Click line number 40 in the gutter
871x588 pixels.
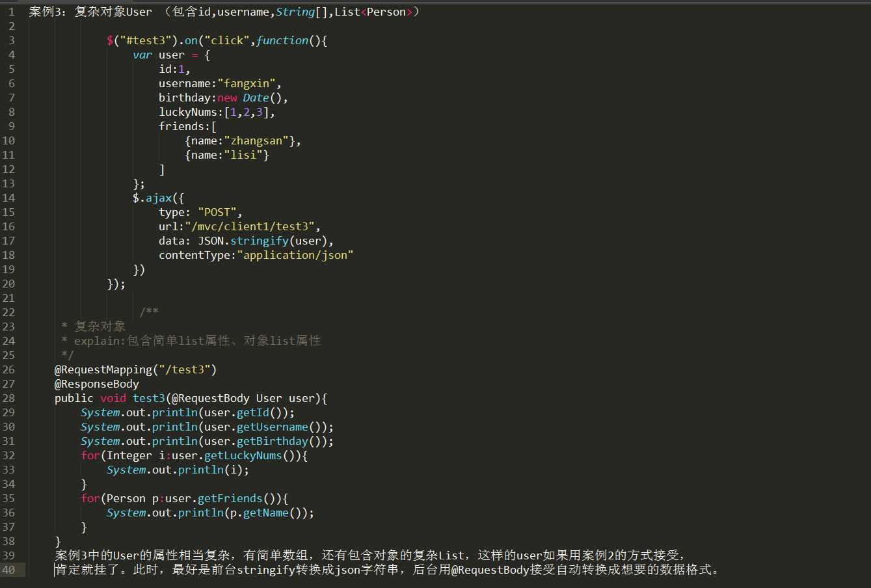click(x=8, y=570)
